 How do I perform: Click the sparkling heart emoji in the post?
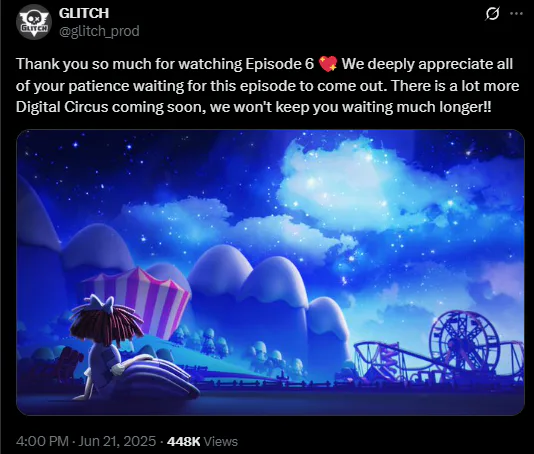328,64
